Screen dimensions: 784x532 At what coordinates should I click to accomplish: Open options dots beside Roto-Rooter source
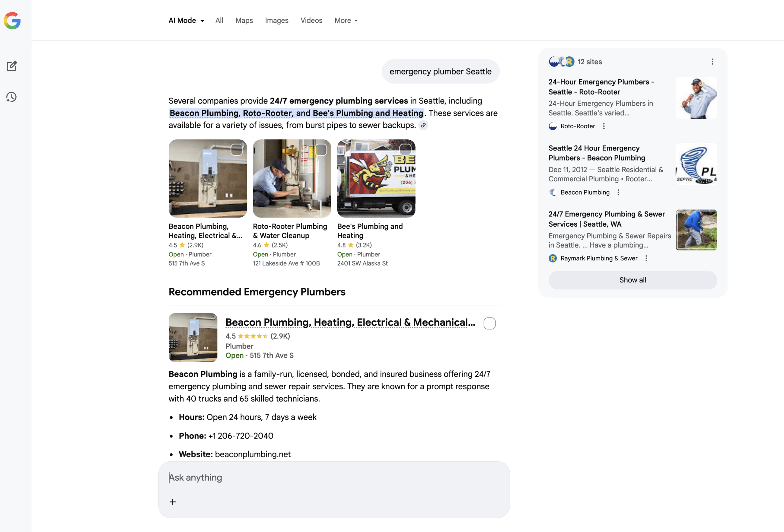(x=604, y=126)
